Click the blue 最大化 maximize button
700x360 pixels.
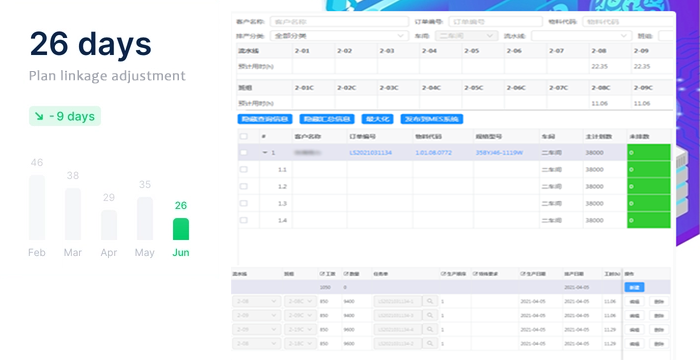click(x=377, y=119)
